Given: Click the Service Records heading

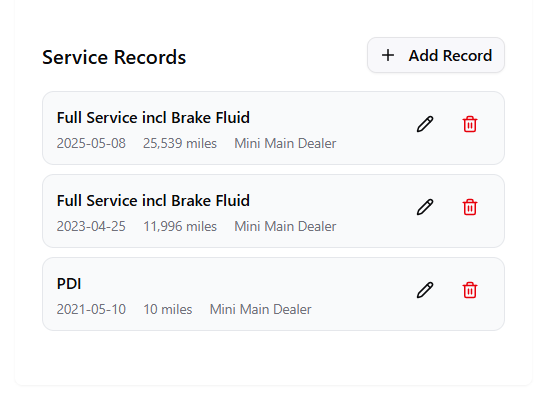Looking at the screenshot, I should (x=114, y=57).
